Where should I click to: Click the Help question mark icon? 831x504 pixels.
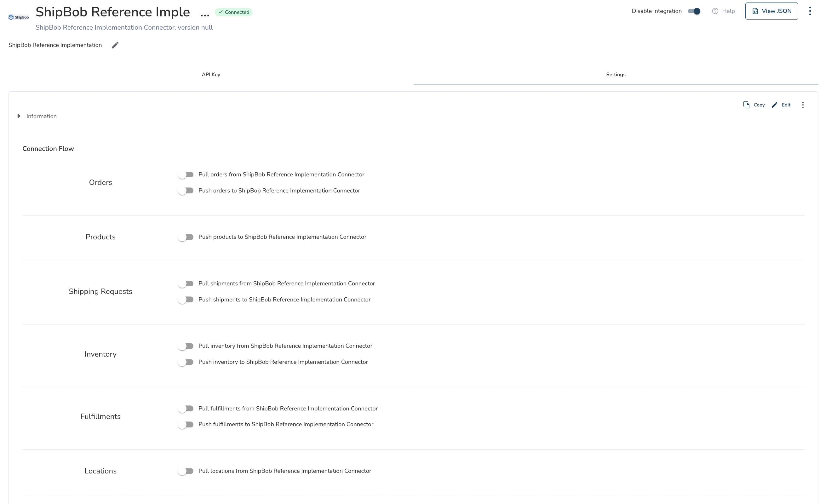coord(715,11)
